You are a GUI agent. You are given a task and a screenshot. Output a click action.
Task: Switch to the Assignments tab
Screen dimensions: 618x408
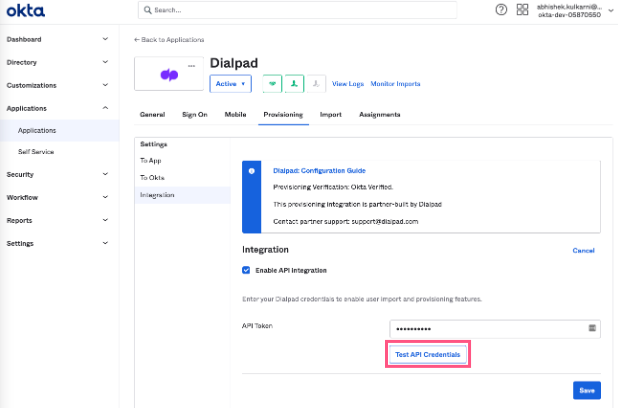[x=380, y=115]
